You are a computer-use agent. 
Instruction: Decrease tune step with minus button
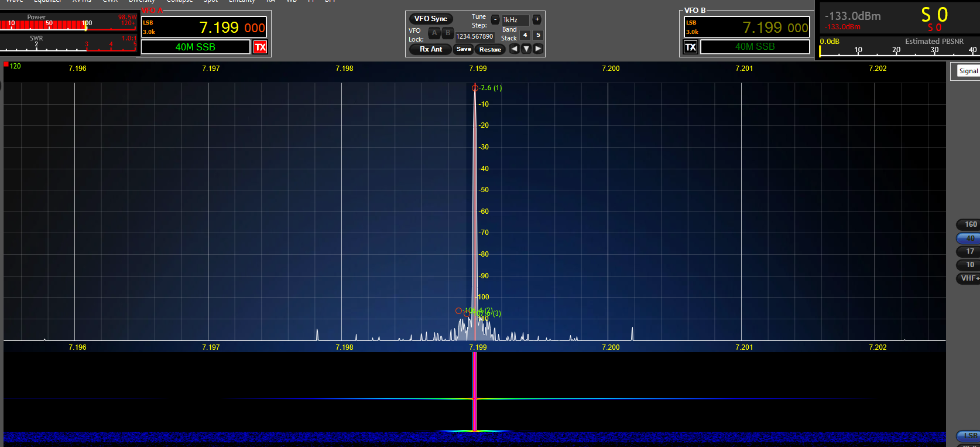click(495, 19)
